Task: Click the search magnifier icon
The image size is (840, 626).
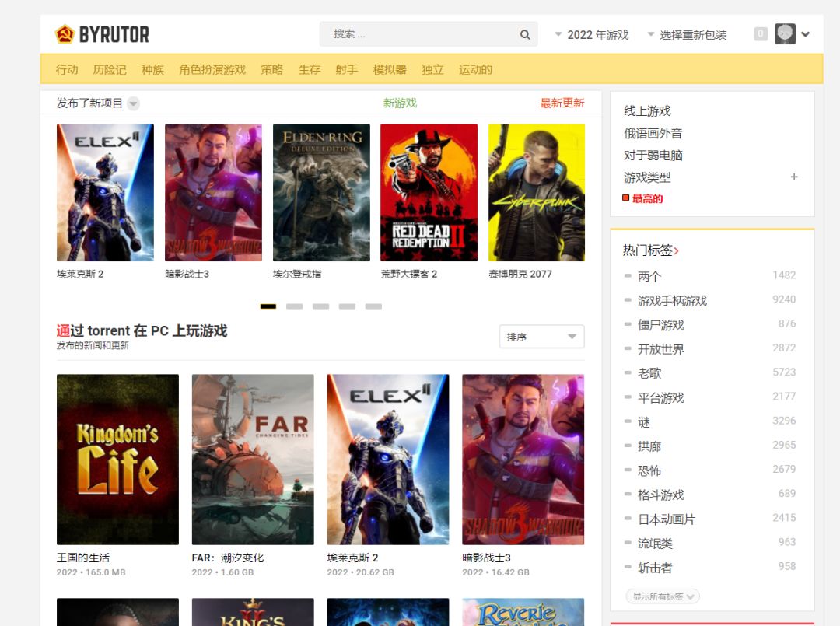Action: (525, 33)
